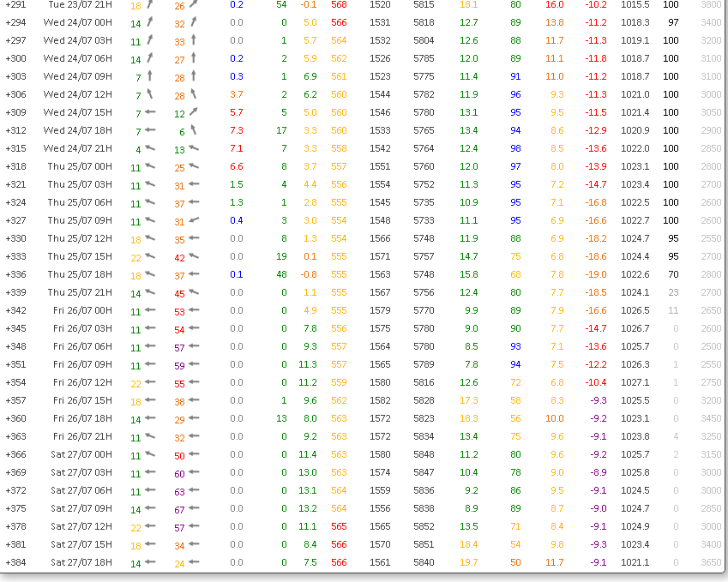Click the green 13.2 value in row +375
Image resolution: width=728 pixels, height=582 pixels.
pyautogui.click(x=307, y=508)
